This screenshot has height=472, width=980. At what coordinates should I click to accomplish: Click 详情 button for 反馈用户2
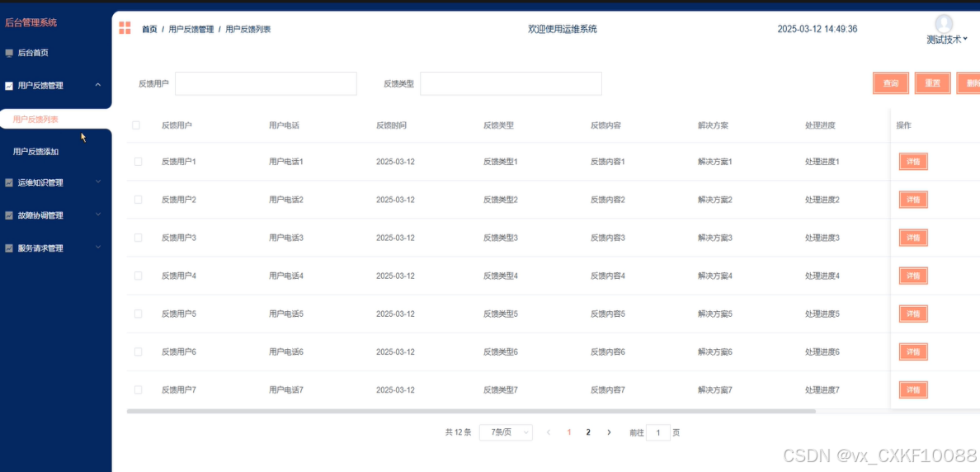913,200
